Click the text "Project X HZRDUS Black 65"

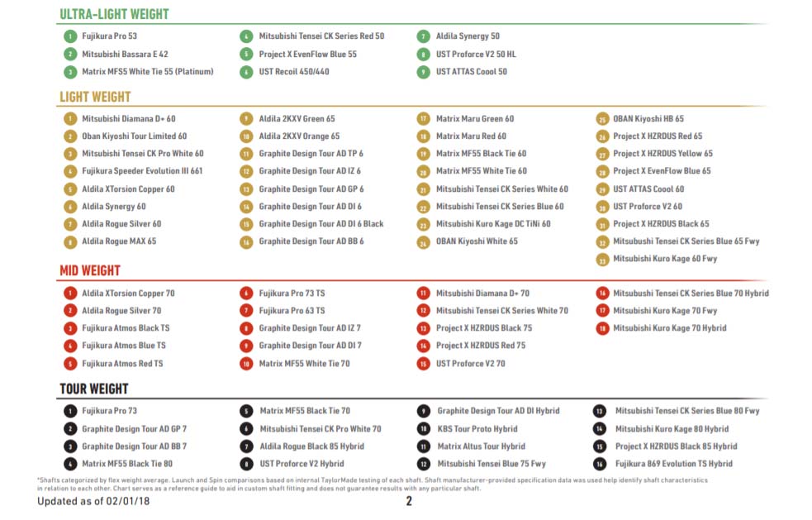click(662, 224)
